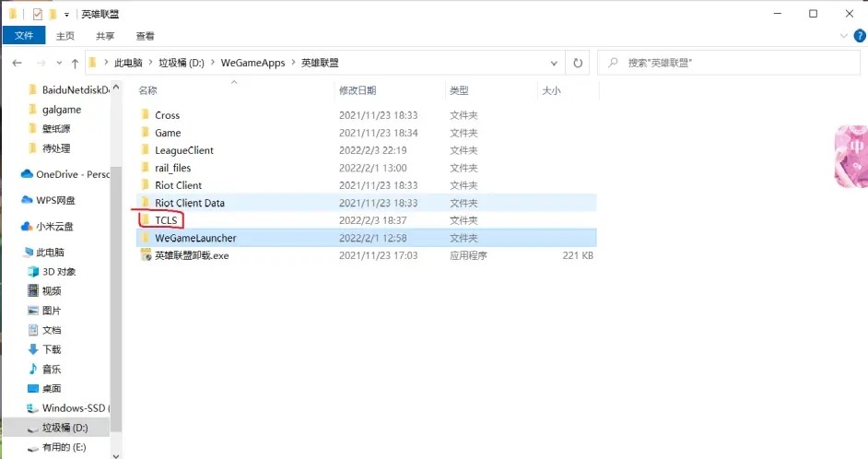Viewport: 868px width, 459px height.
Task: Click the search 英雄联盟 box
Action: click(x=729, y=63)
